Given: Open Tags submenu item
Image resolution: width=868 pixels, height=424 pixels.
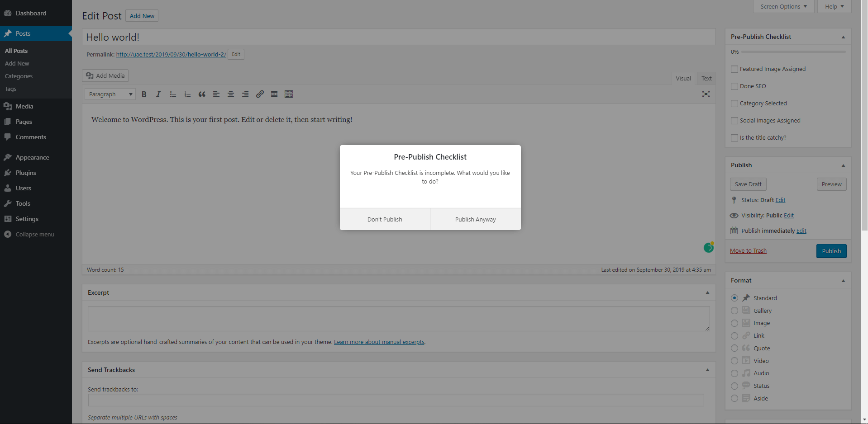Looking at the screenshot, I should pyautogui.click(x=10, y=89).
